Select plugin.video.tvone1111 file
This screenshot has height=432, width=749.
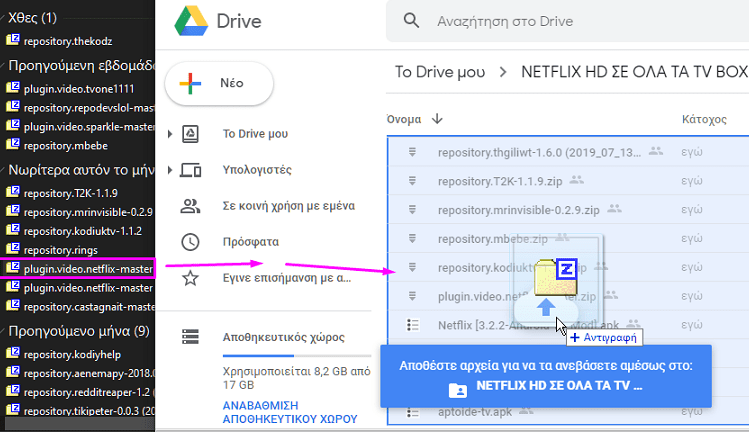[x=79, y=89]
